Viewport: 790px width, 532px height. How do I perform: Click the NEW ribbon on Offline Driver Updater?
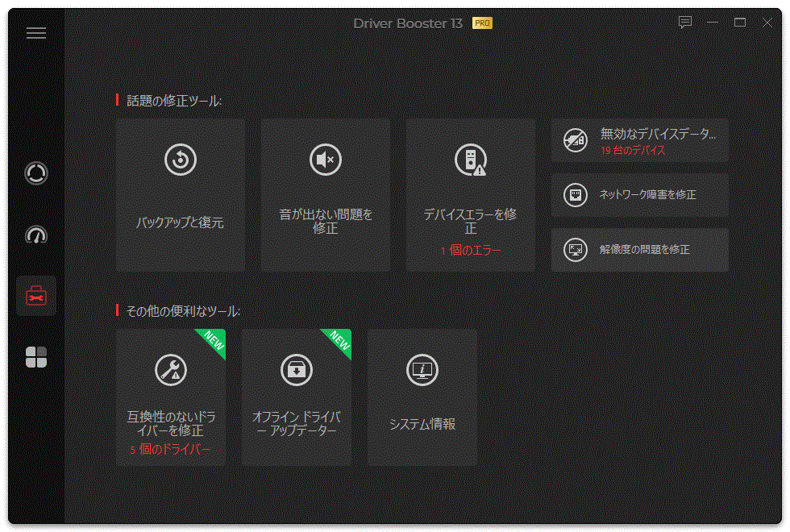point(339,341)
